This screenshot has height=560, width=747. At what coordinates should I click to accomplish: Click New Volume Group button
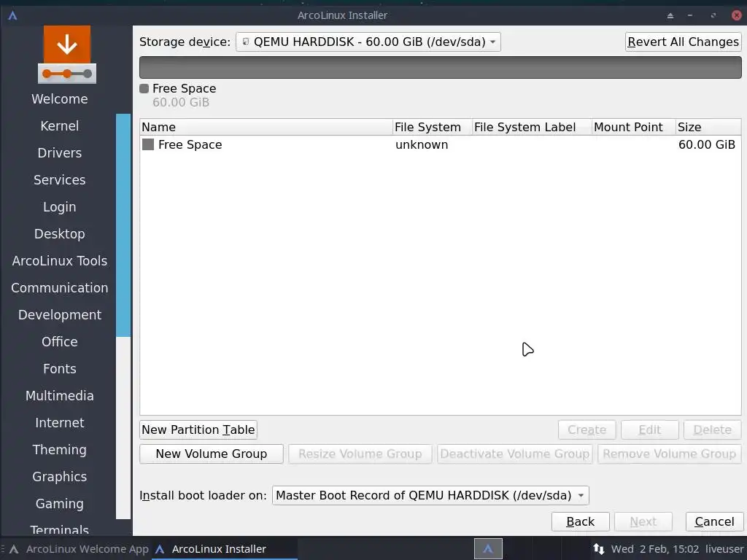[x=211, y=454]
